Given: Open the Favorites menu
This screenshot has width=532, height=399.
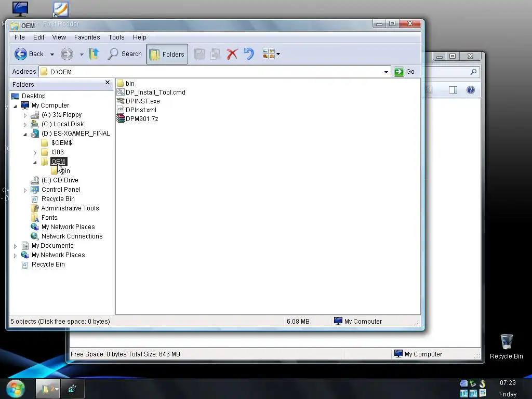Looking at the screenshot, I should click(x=87, y=37).
